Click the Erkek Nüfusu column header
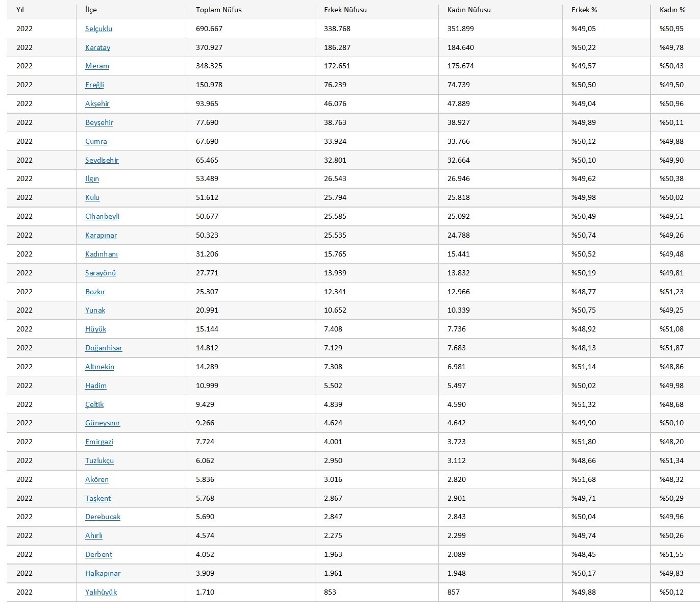700x615 pixels. [x=345, y=10]
